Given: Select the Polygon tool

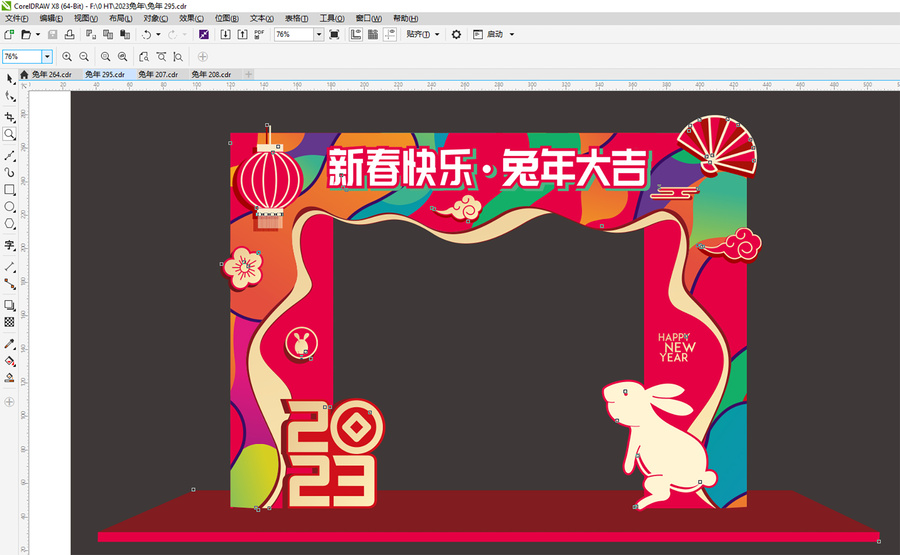Looking at the screenshot, I should coord(9,223).
